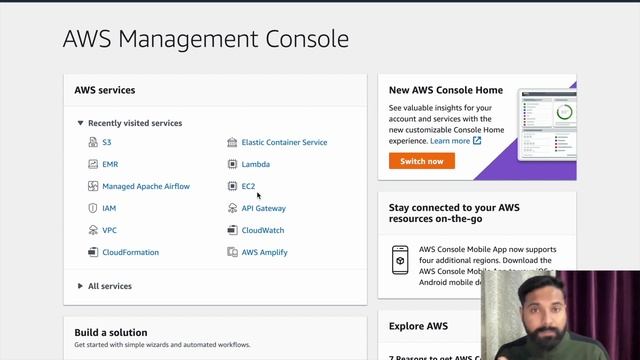
Task: Click the orange Switch now button
Action: tap(422, 161)
